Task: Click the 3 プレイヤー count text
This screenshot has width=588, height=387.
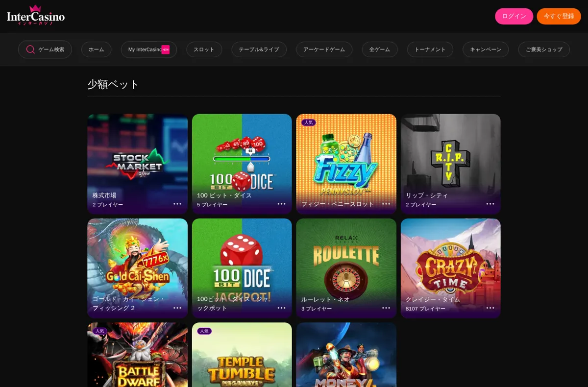Action: 317,309
